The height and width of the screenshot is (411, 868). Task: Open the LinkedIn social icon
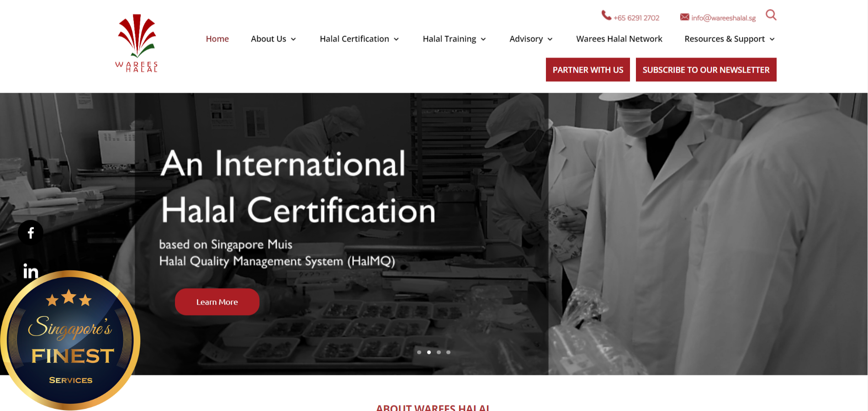pyautogui.click(x=31, y=271)
